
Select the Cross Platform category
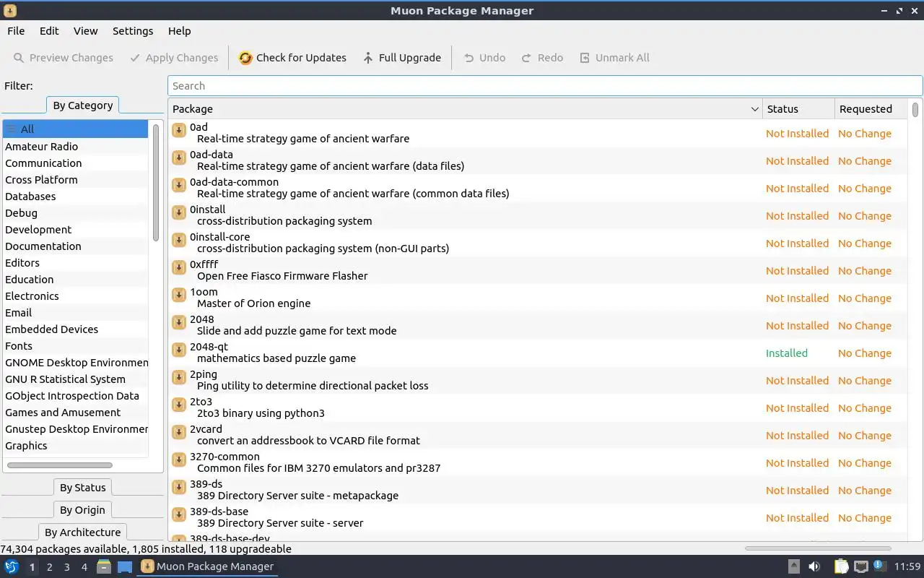pyautogui.click(x=75, y=180)
